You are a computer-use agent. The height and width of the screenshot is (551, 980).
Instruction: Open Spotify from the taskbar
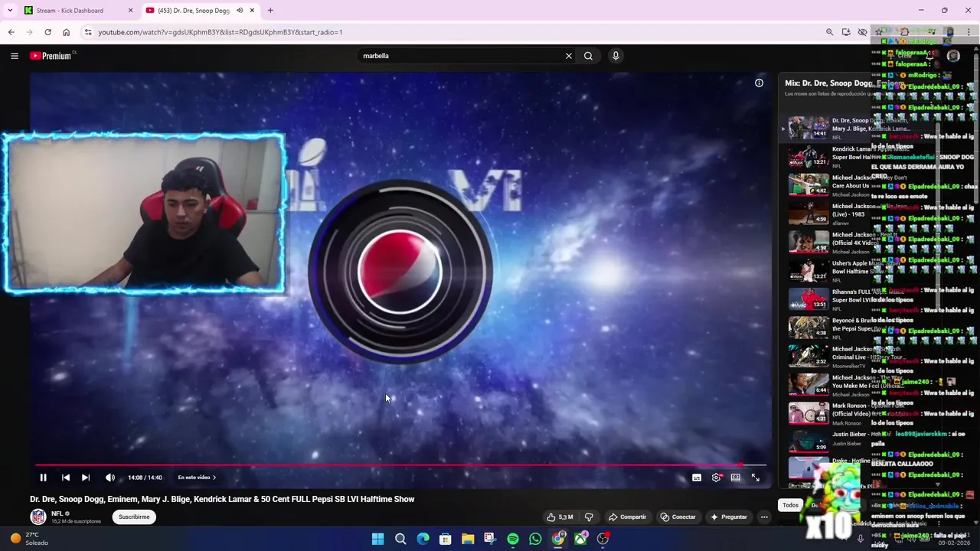513,540
